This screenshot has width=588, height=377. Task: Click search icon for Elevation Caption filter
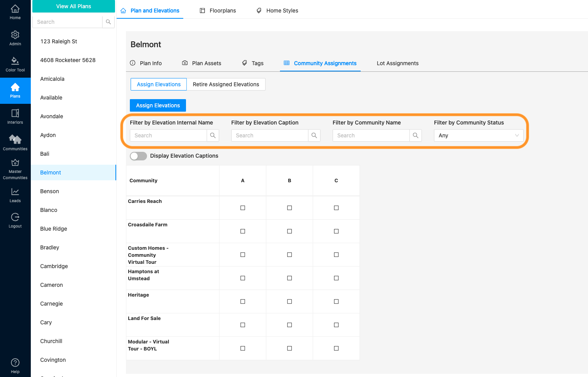tap(314, 135)
